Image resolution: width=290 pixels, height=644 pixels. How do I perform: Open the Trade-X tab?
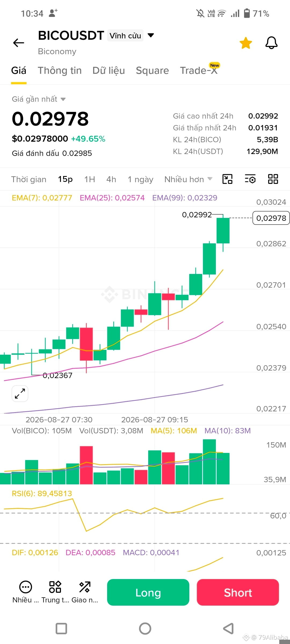tap(199, 70)
